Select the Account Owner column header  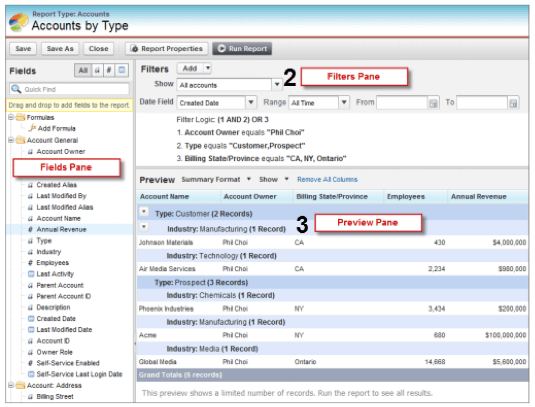coord(257,197)
